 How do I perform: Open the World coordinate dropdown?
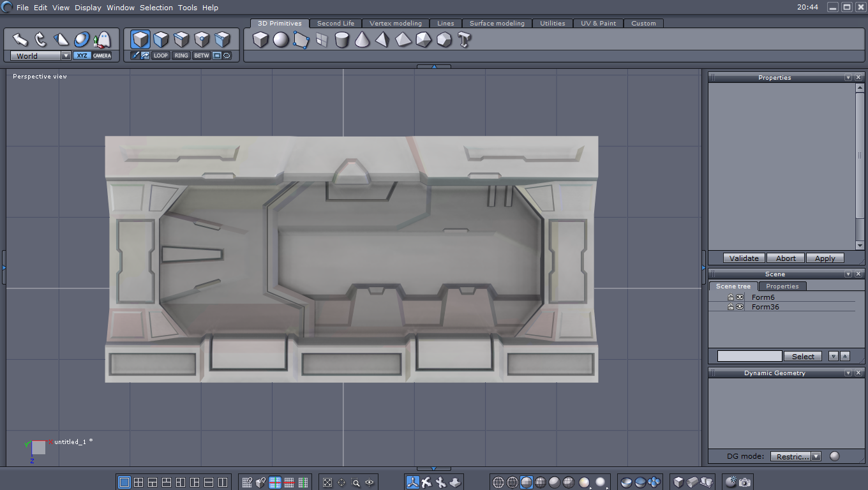coord(66,56)
